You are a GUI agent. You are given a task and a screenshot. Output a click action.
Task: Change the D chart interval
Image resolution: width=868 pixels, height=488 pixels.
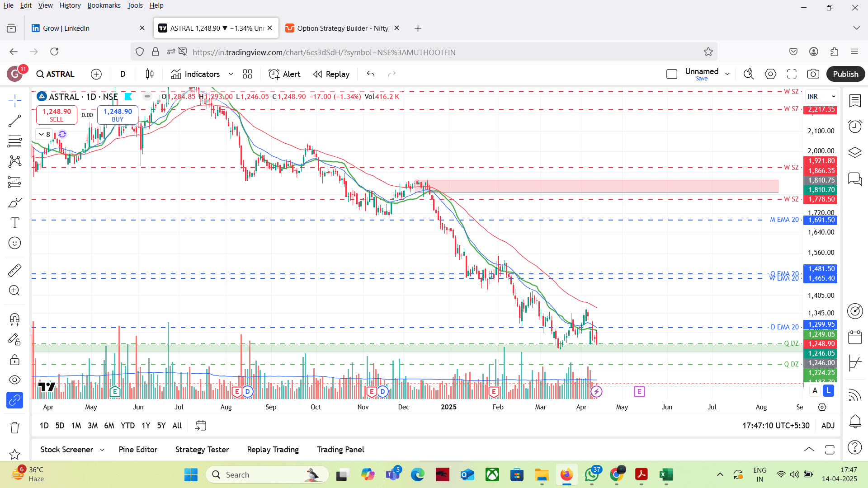123,74
